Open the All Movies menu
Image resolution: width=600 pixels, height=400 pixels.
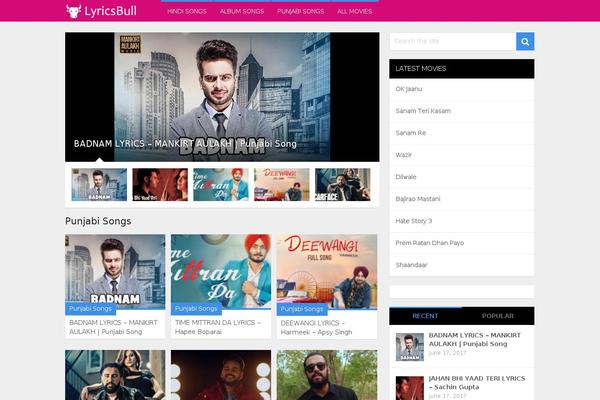tap(354, 11)
